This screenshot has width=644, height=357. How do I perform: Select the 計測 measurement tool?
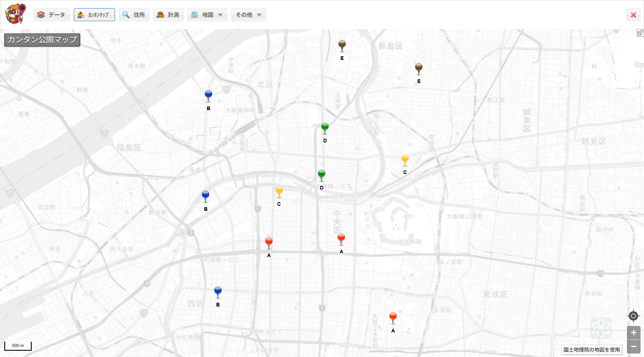(x=168, y=15)
